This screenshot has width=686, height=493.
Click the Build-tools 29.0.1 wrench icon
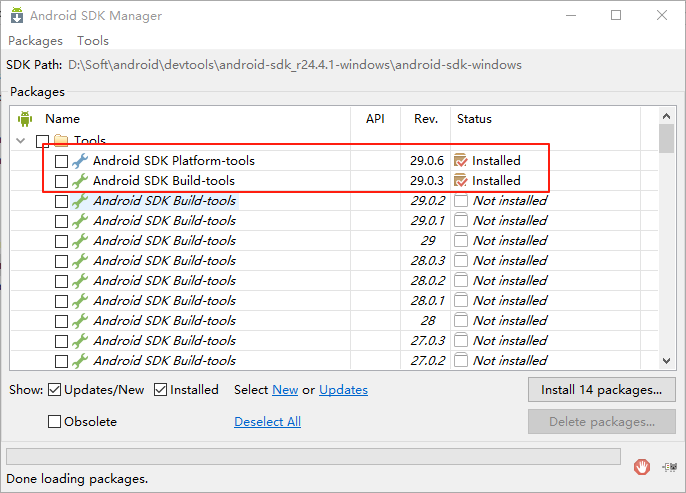80,221
